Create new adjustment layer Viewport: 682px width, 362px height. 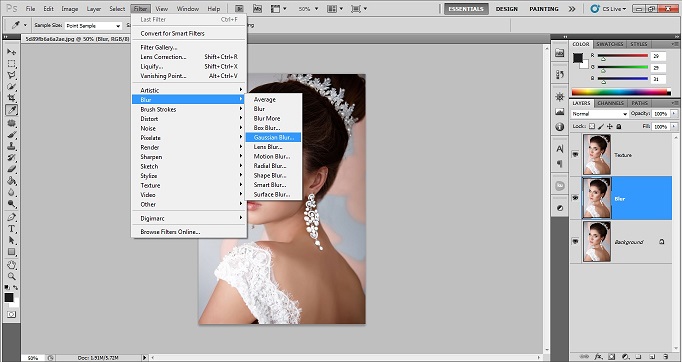point(625,357)
